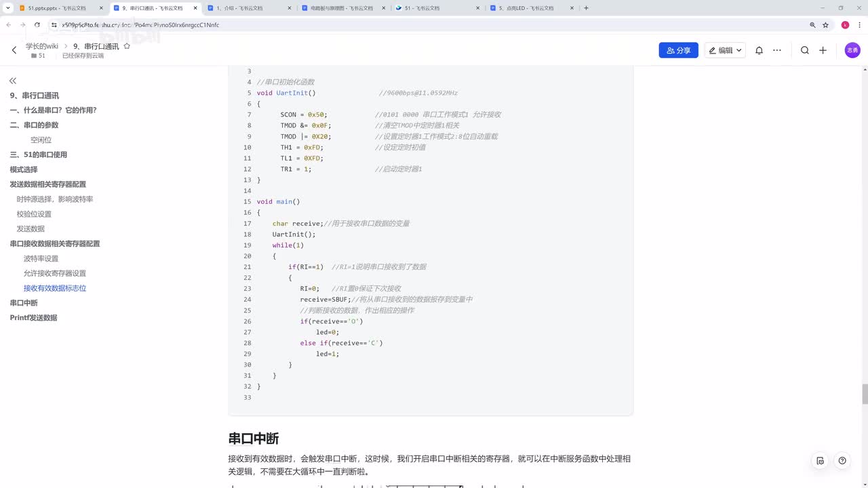Click the page vertical scrollbar thumb
Screen dimensions: 868x488
(865, 394)
